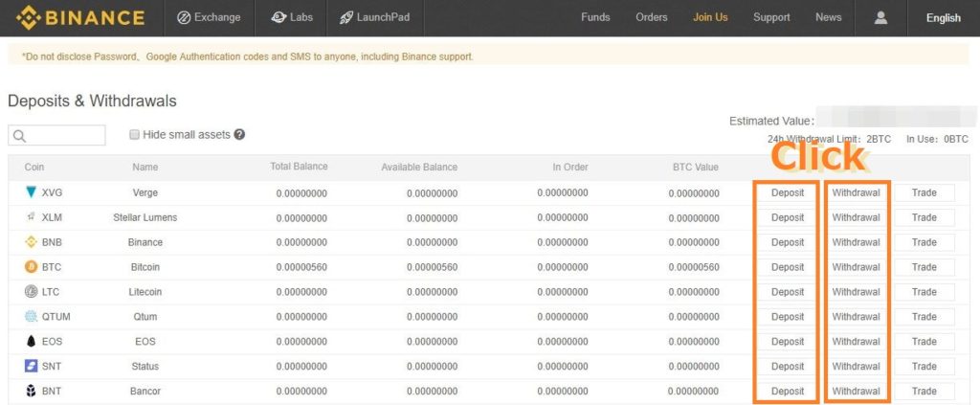The image size is (980, 405).
Task: Click Withdrawal for Verge XVG
Action: pos(856,192)
